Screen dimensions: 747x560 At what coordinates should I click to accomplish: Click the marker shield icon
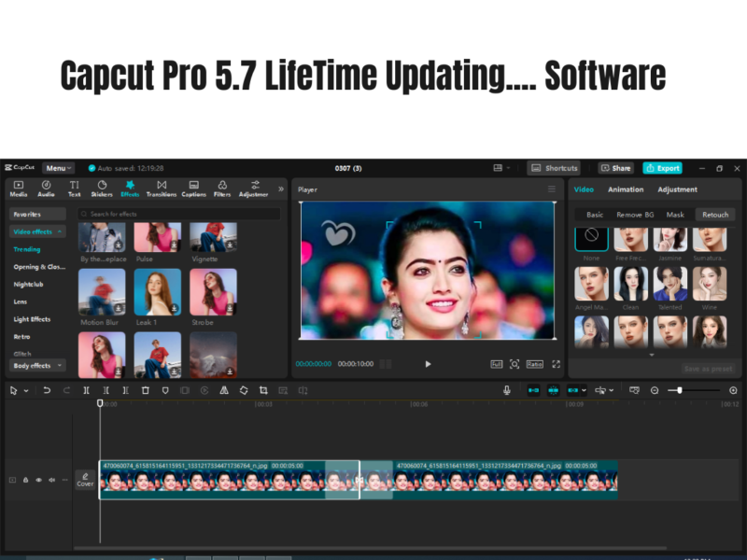(x=165, y=390)
